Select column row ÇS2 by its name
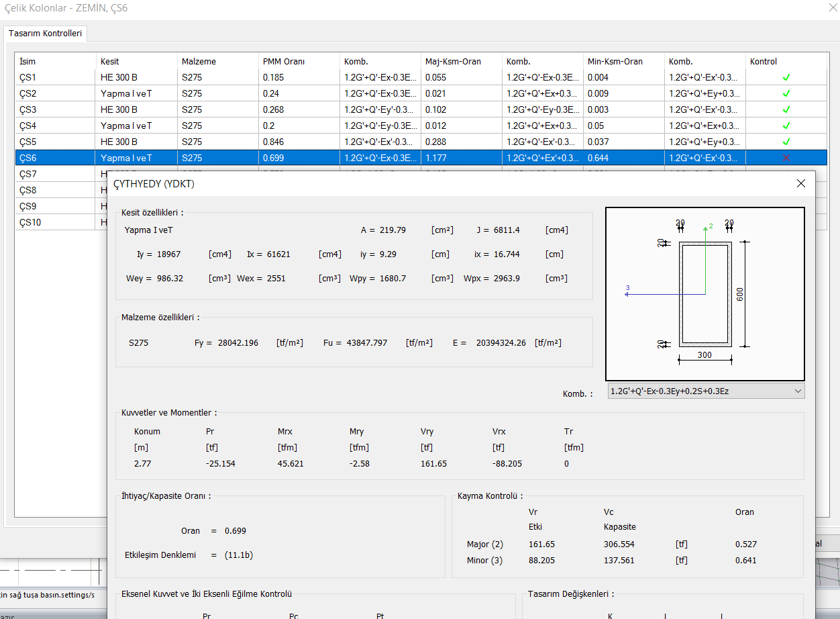 pyautogui.click(x=28, y=93)
